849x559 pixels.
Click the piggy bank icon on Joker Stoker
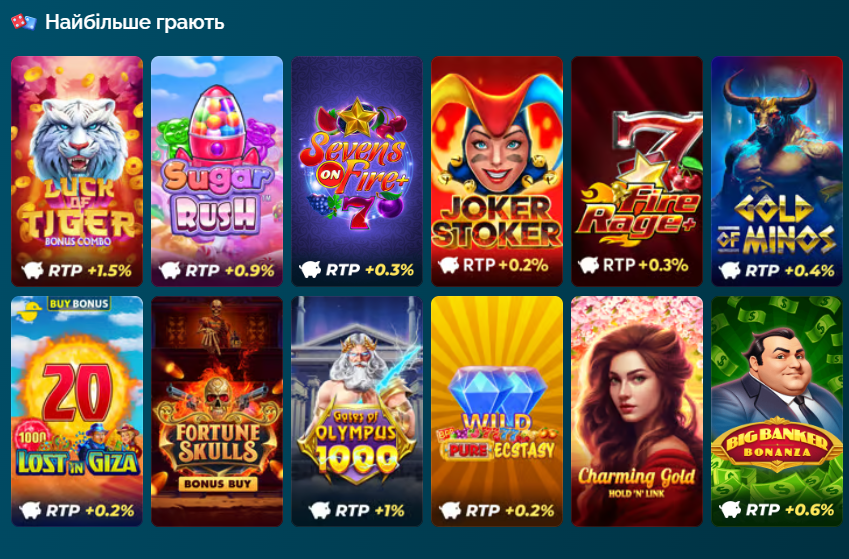tap(449, 265)
